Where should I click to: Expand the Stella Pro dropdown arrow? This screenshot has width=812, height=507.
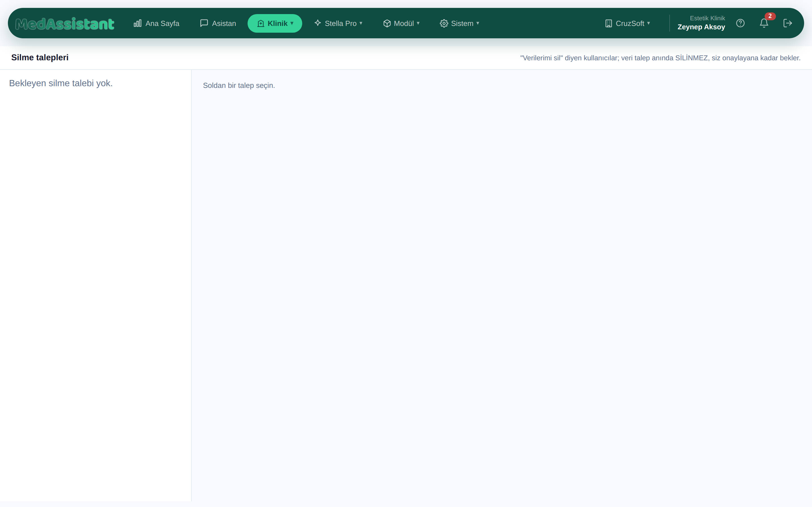tap(361, 23)
